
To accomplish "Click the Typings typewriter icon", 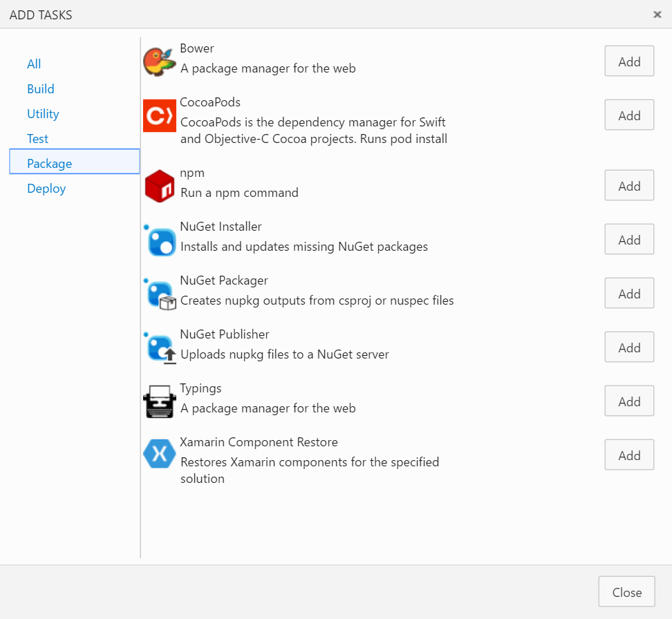I will [x=160, y=401].
